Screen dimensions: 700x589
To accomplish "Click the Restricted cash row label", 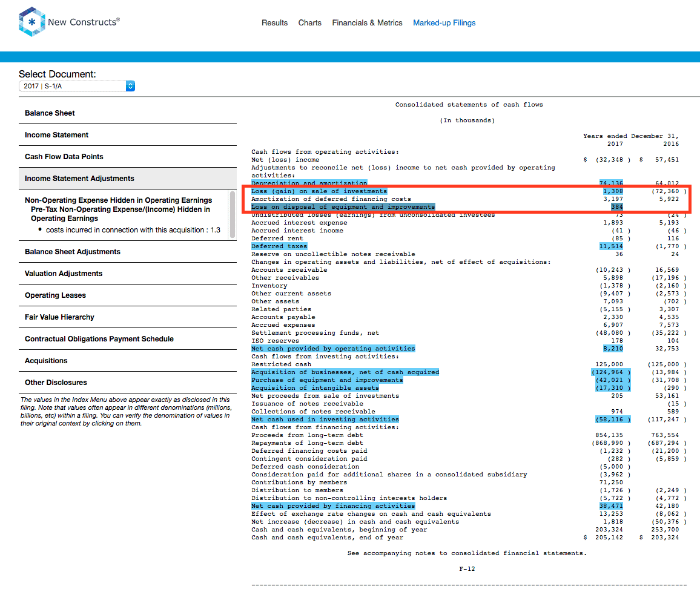I will [x=281, y=364].
